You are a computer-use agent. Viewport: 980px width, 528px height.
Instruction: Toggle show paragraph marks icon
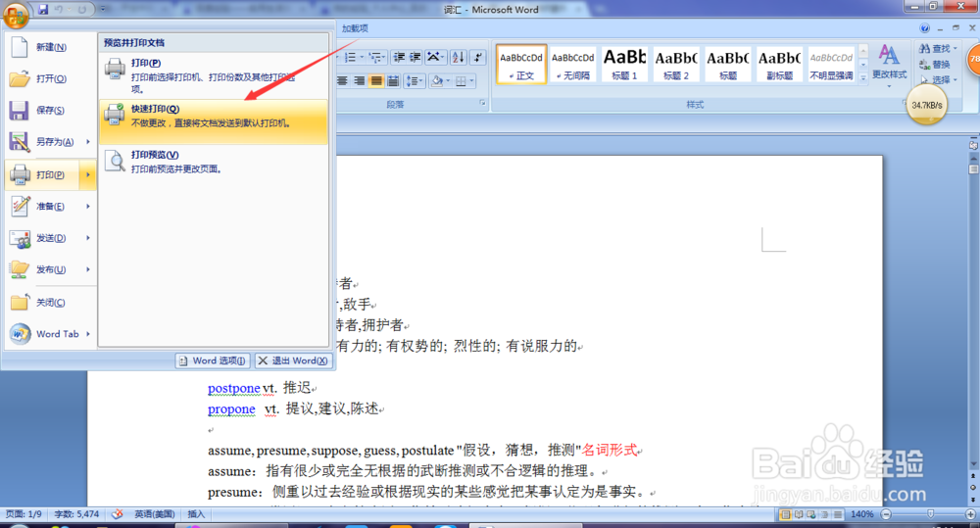(478, 58)
